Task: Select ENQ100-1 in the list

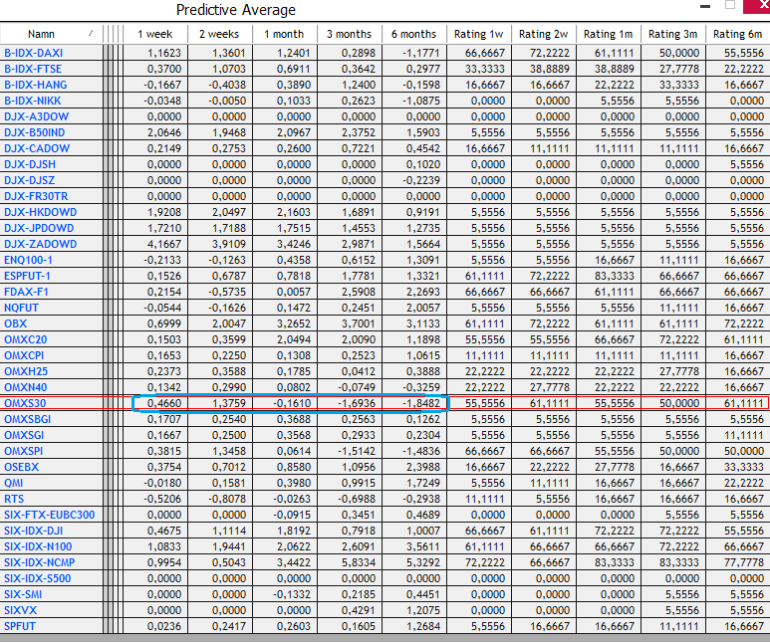Action: click(28, 260)
